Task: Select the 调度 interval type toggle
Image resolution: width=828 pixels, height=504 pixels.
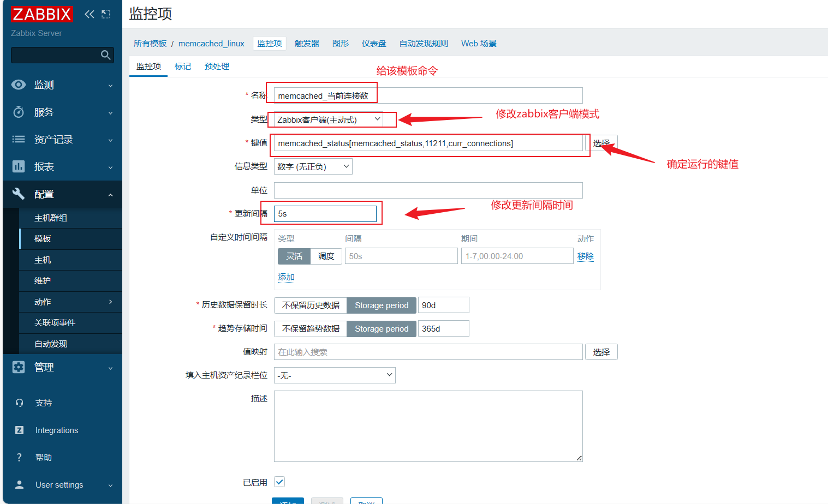Action: tap(326, 256)
